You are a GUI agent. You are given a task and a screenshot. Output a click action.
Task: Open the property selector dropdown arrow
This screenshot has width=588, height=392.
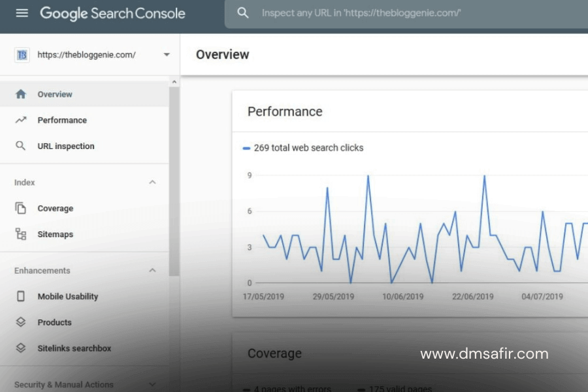coord(167,55)
